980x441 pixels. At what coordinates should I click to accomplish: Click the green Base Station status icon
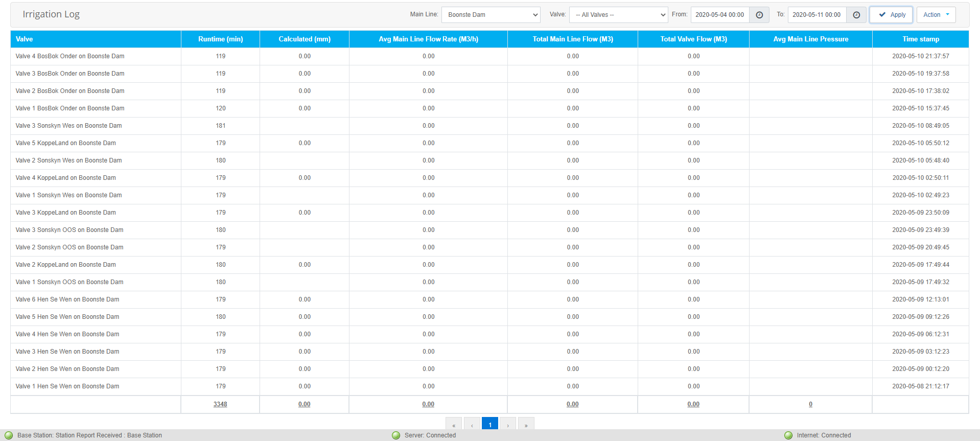click(x=9, y=435)
